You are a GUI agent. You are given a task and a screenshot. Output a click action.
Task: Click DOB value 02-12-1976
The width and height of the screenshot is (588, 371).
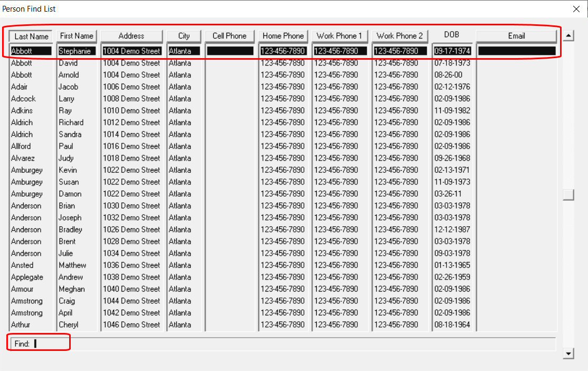tap(452, 87)
